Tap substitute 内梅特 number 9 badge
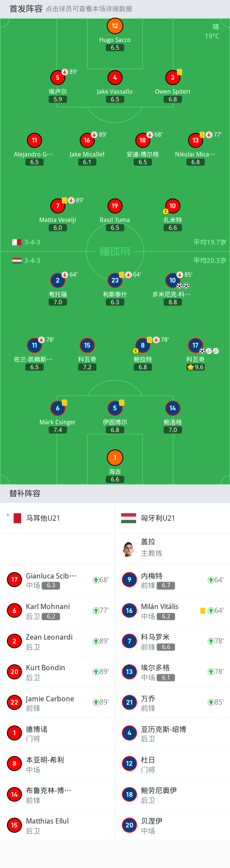Viewport: 230px width, 868px height. (129, 579)
